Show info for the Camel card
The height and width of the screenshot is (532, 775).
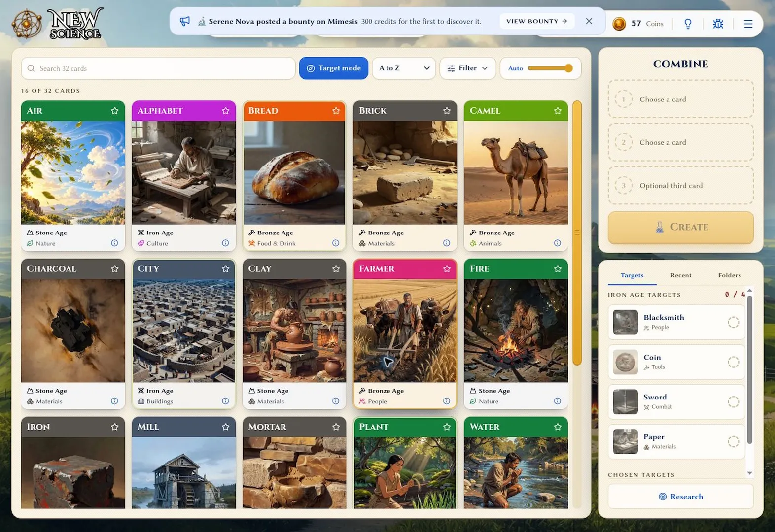tap(558, 243)
